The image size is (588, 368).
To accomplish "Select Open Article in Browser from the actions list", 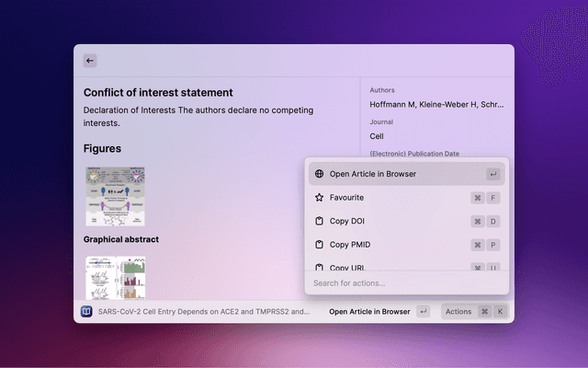I will click(x=373, y=174).
